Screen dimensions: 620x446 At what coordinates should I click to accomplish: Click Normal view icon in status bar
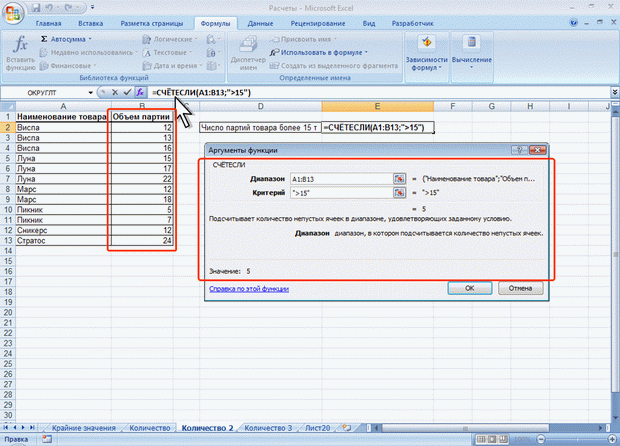tap(481, 439)
